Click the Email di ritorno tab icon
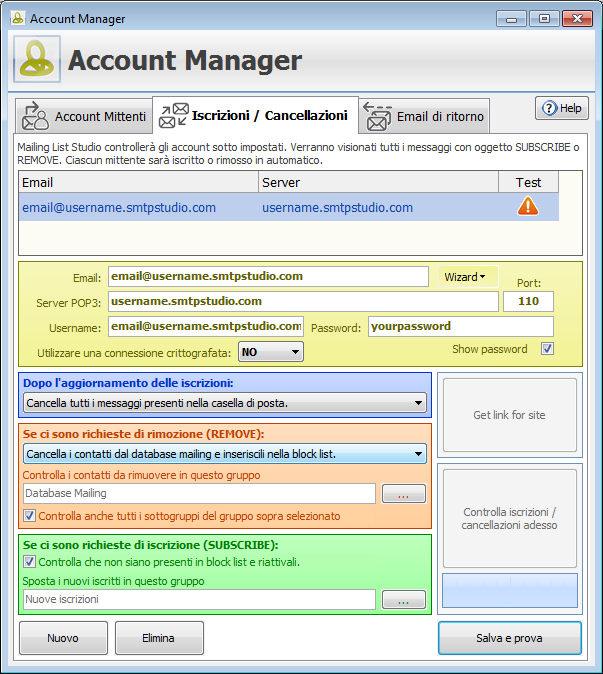The height and width of the screenshot is (674, 603). [377, 116]
